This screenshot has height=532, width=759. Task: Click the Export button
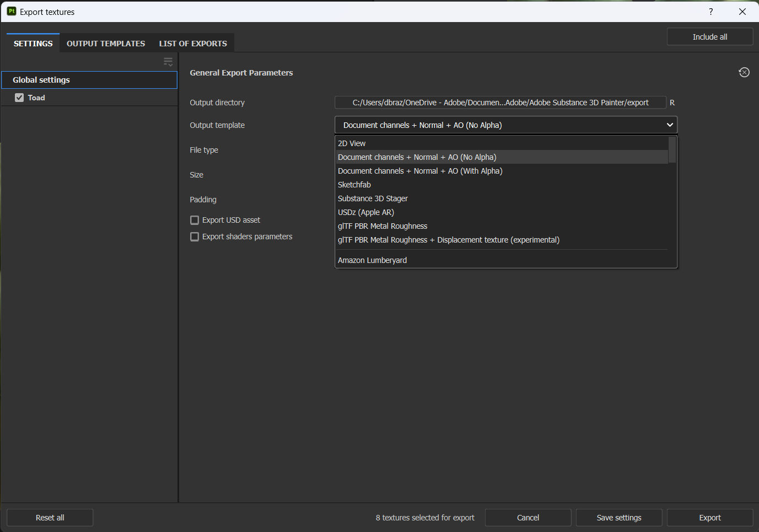click(x=710, y=518)
